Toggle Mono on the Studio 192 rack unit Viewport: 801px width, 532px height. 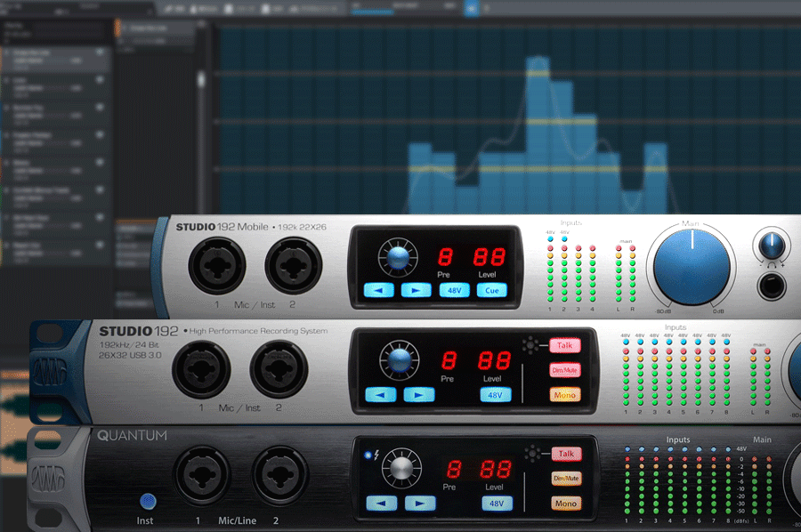[x=564, y=395]
